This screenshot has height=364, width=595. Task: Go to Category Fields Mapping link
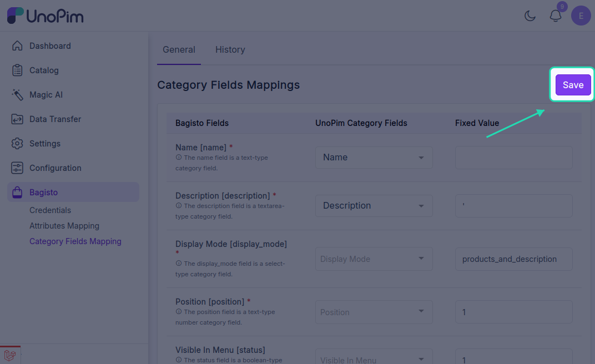click(x=75, y=241)
